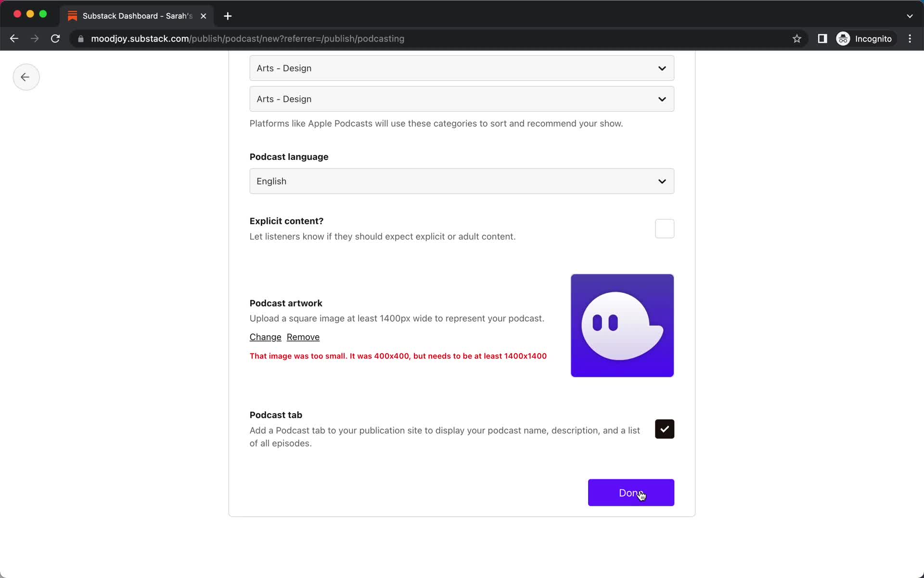The width and height of the screenshot is (924, 578).
Task: Click the Change artwork link
Action: point(266,336)
